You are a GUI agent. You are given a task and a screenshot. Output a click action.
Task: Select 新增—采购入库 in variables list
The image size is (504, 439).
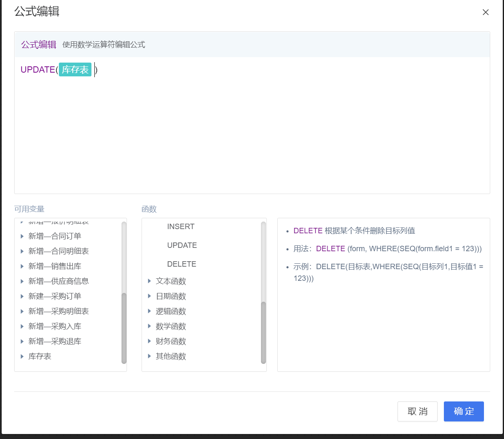[55, 326]
